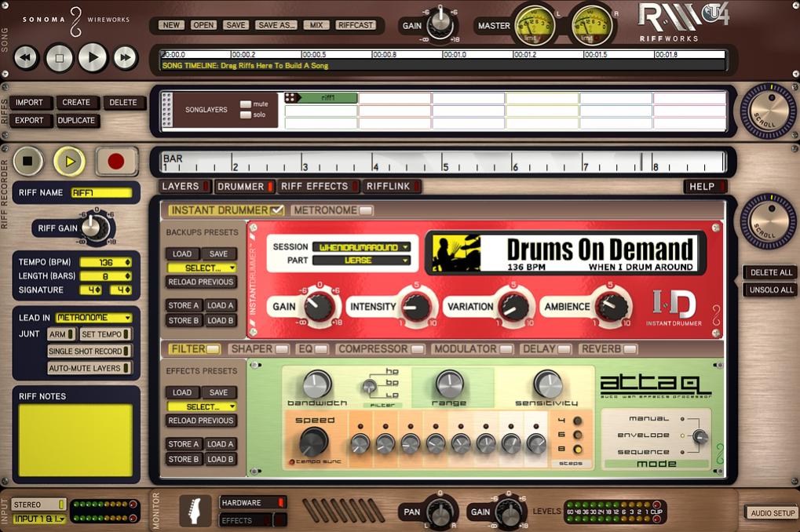Open the Lead In Metronome dropdown
800x532 pixels.
click(x=94, y=317)
